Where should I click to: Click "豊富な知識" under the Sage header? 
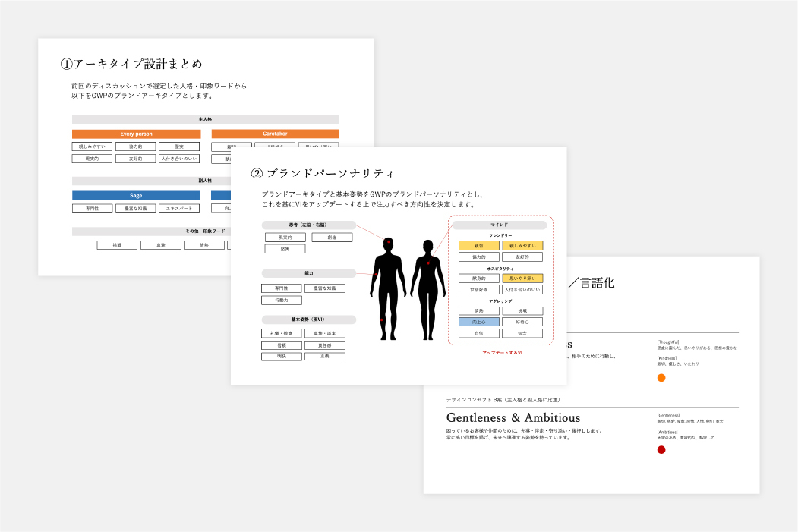135,209
